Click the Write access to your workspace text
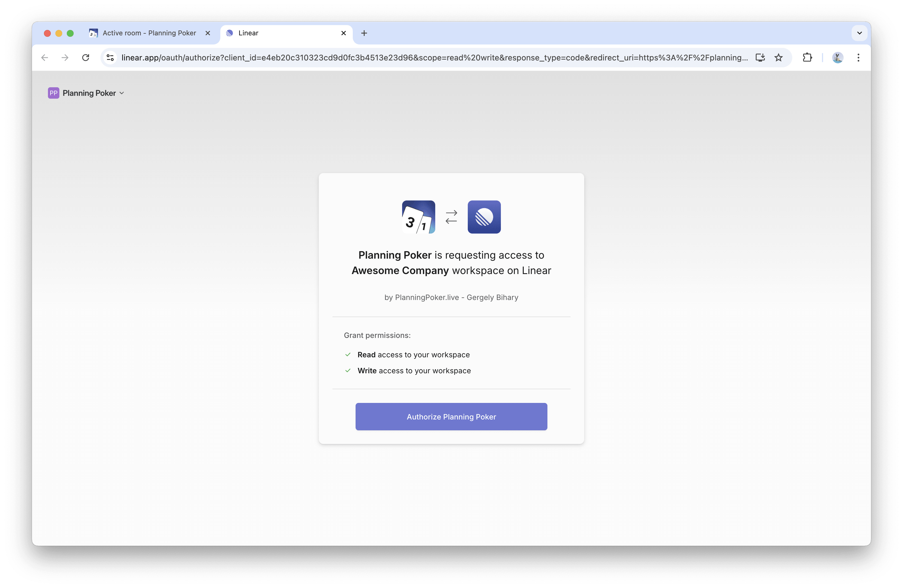 coord(414,370)
